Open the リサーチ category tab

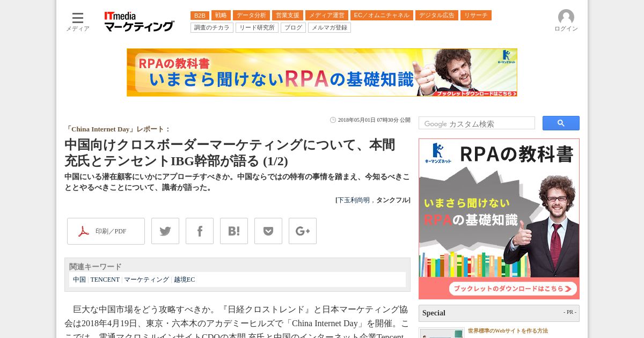[x=476, y=16]
